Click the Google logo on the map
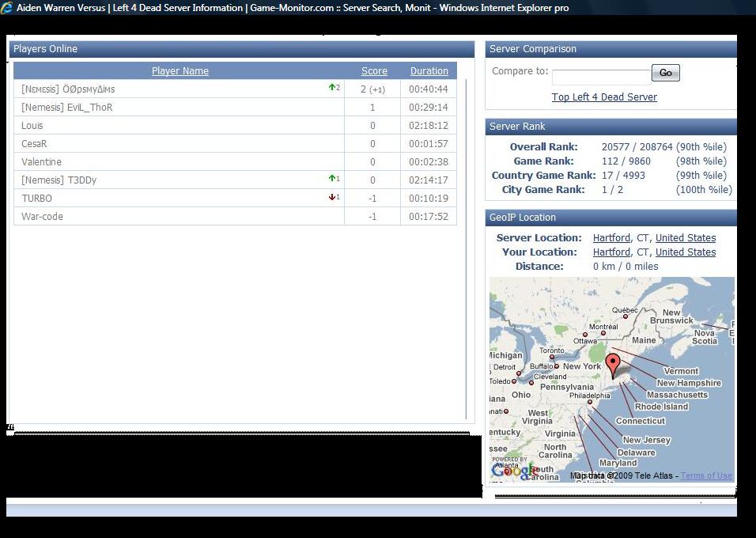Image resolution: width=756 pixels, height=538 pixels. (x=514, y=470)
